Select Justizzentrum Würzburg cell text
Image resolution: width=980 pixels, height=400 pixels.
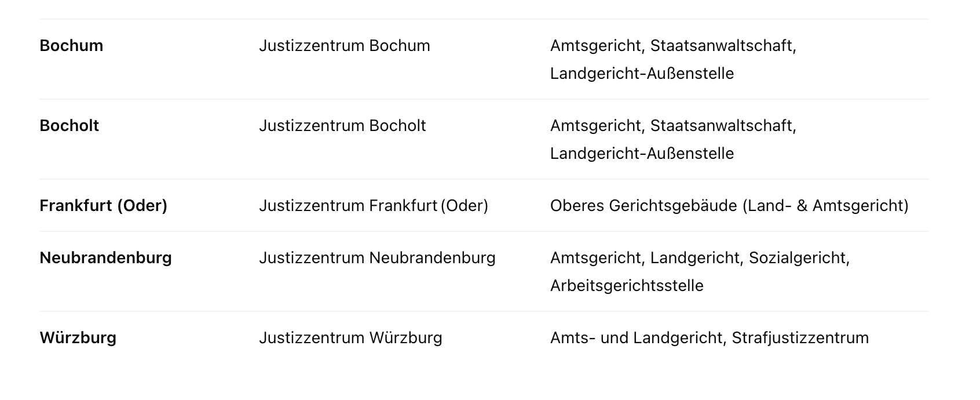pos(350,338)
